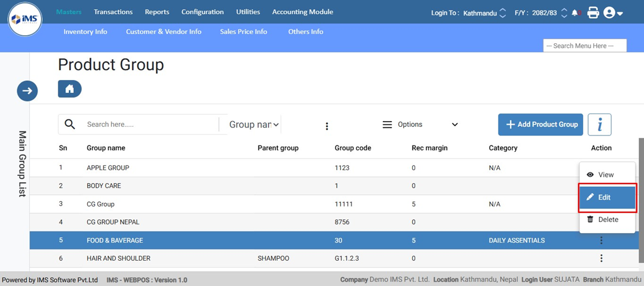Click Add Product Group button

coord(541,125)
